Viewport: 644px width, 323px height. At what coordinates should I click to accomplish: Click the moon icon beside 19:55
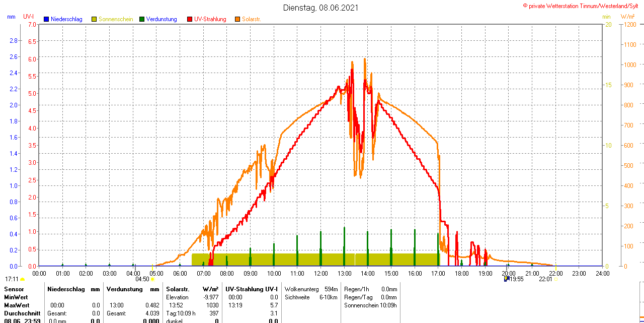coord(507,279)
